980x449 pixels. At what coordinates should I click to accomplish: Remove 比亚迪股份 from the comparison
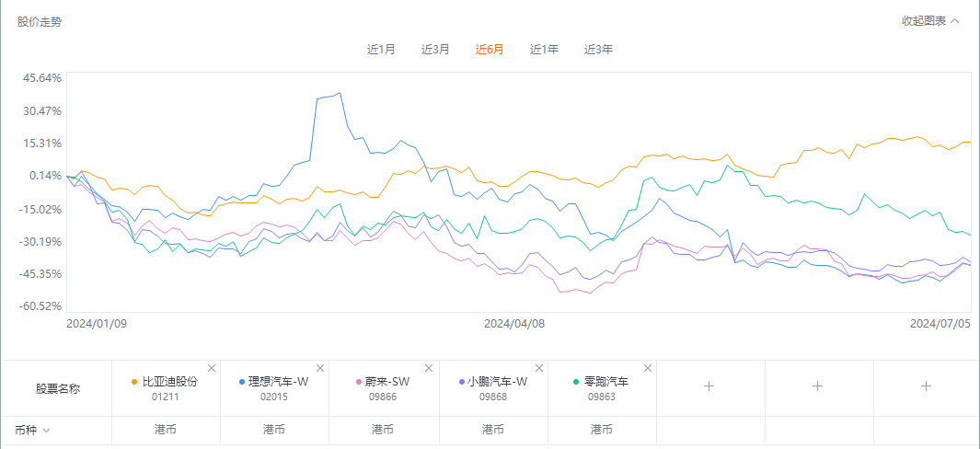[212, 368]
